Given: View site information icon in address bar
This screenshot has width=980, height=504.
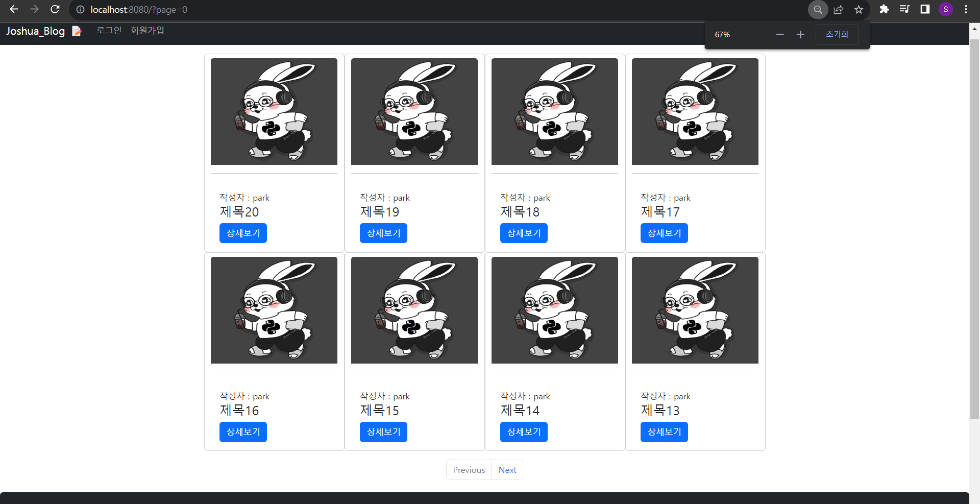Looking at the screenshot, I should pyautogui.click(x=80, y=10).
